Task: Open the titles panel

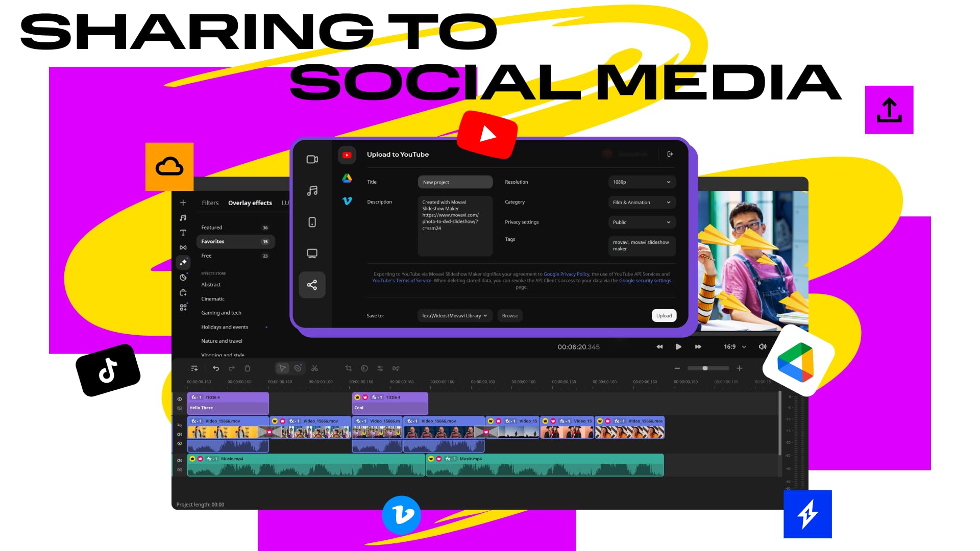Action: pos(183,233)
